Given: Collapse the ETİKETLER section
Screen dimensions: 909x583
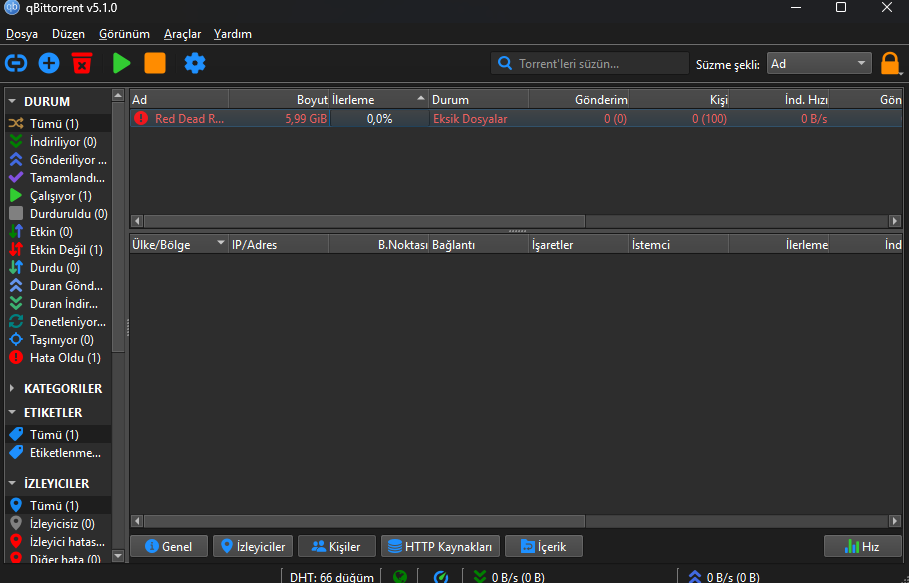Looking at the screenshot, I should (x=12, y=412).
